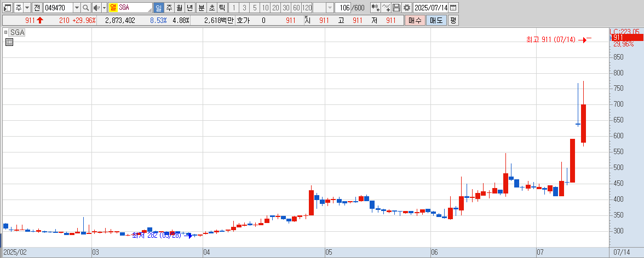Click the 2025/02 date axis label
644x258 pixels.
point(14,252)
